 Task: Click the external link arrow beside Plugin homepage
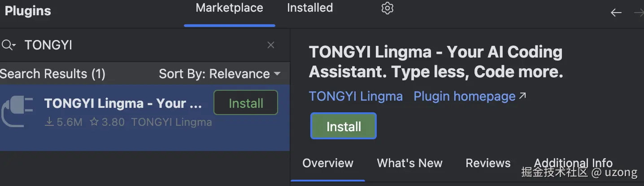tap(522, 96)
